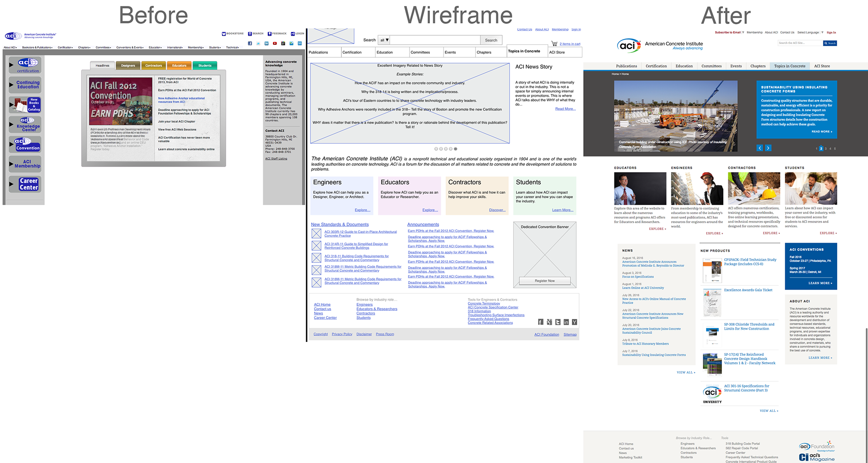This screenshot has height=463, width=868.
Task: Open the YouTube icon in the Before site
Action: tap(274, 43)
